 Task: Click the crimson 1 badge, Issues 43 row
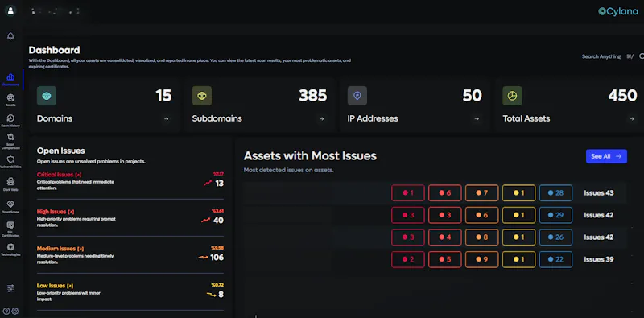[408, 192]
